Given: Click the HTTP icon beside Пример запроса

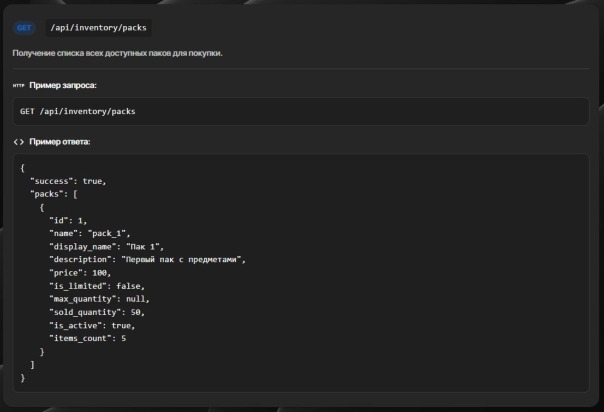Looking at the screenshot, I should click(x=18, y=85).
